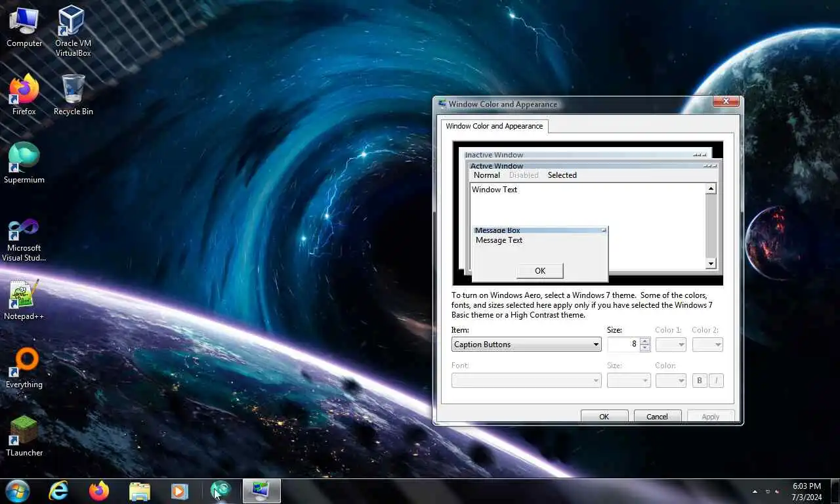840x504 pixels.
Task: Click the volume tray icon
Action: (x=778, y=492)
